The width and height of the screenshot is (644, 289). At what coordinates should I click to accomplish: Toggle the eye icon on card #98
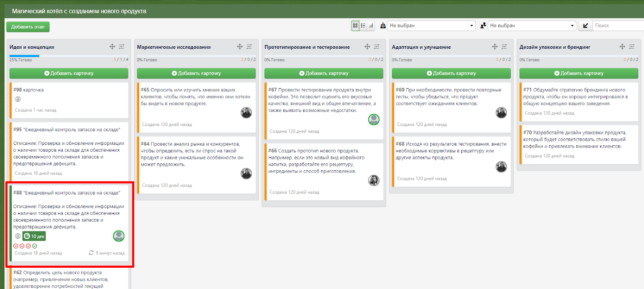18,99
